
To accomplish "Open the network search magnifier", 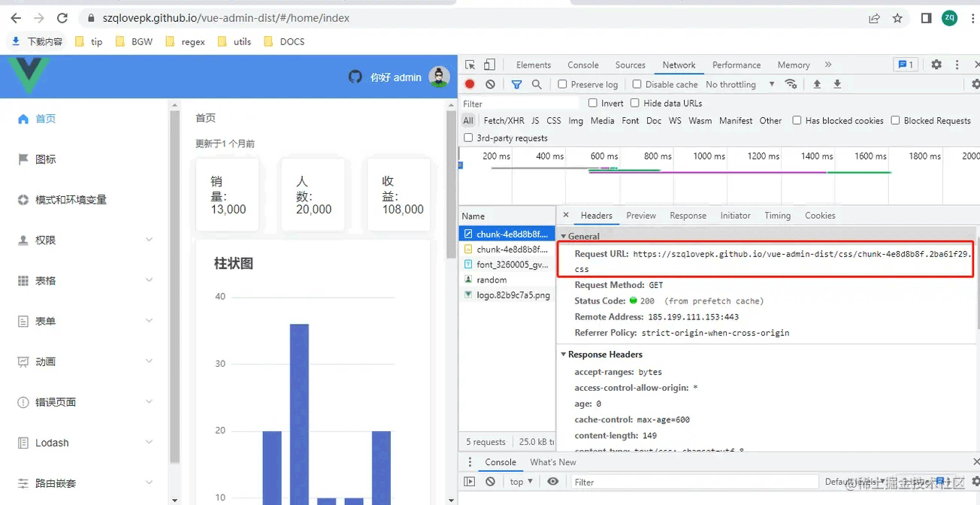I will pos(537,84).
